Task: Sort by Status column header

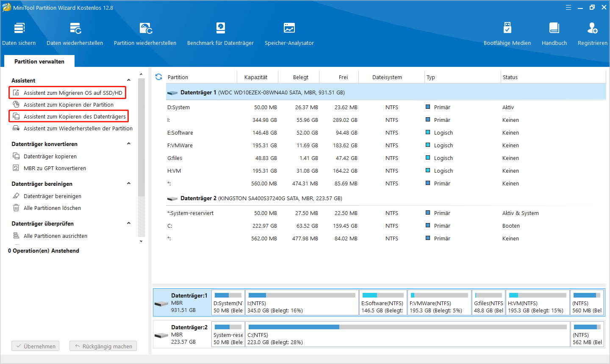Action: pos(510,77)
